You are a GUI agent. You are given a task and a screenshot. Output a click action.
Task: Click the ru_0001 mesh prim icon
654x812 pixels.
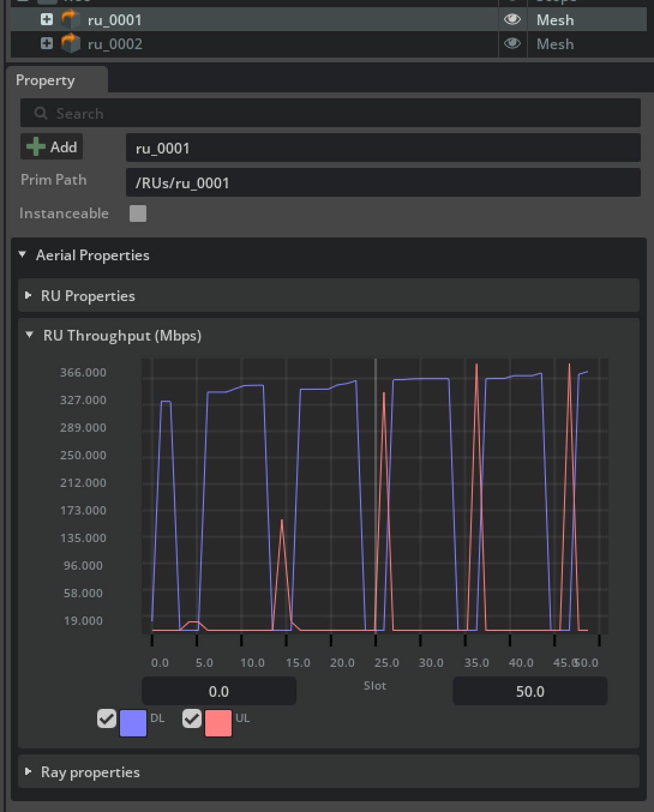point(71,20)
